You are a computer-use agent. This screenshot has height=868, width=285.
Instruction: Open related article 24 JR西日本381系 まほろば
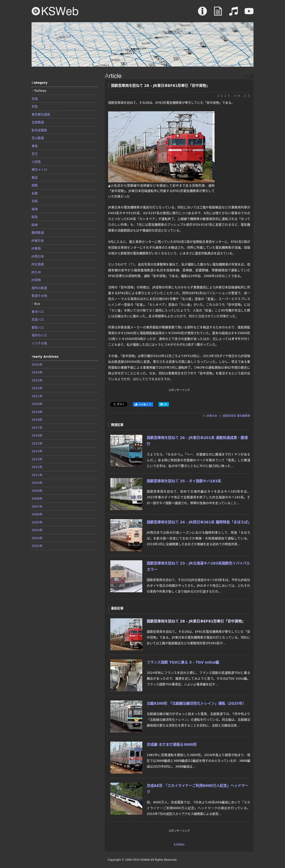pyautogui.click(x=198, y=522)
